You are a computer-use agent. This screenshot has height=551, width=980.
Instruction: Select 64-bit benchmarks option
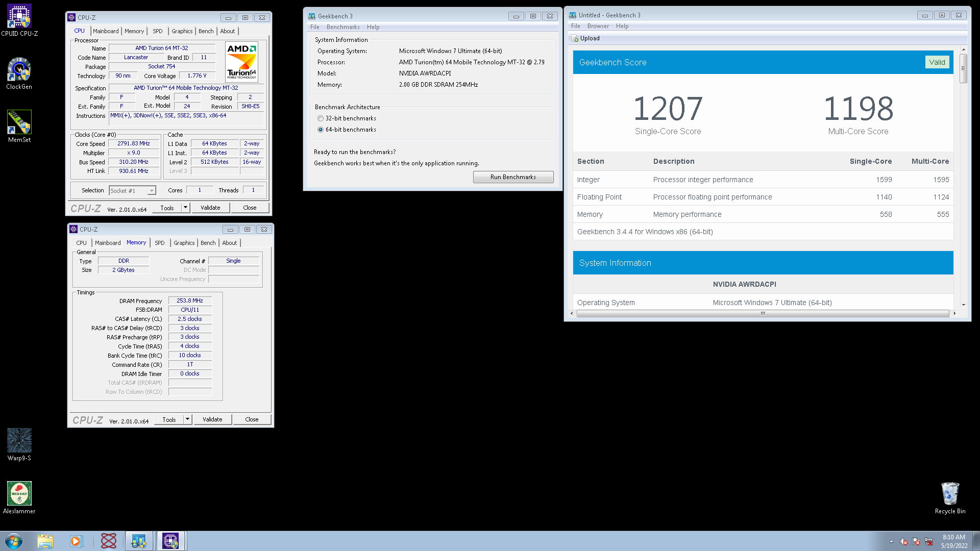(x=321, y=130)
